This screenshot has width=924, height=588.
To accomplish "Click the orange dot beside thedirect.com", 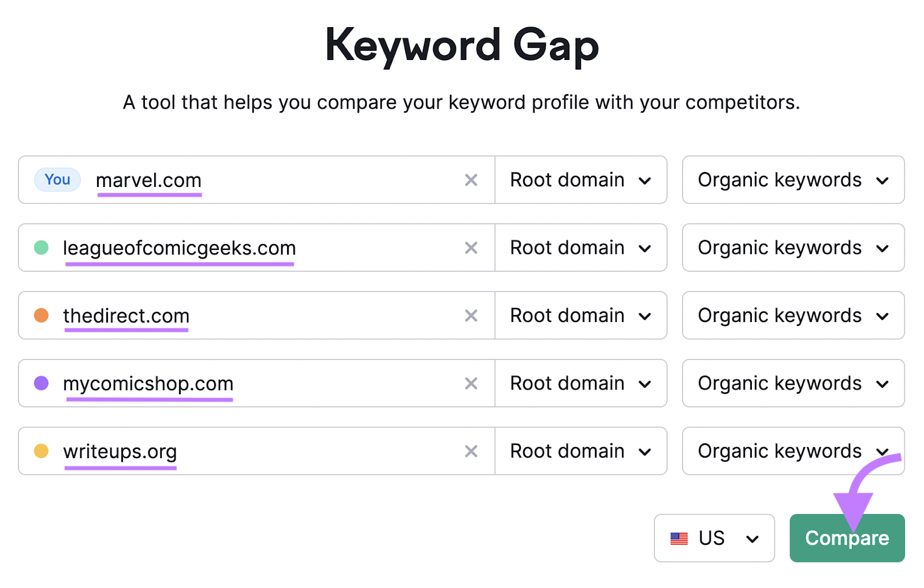I will tap(41, 316).
